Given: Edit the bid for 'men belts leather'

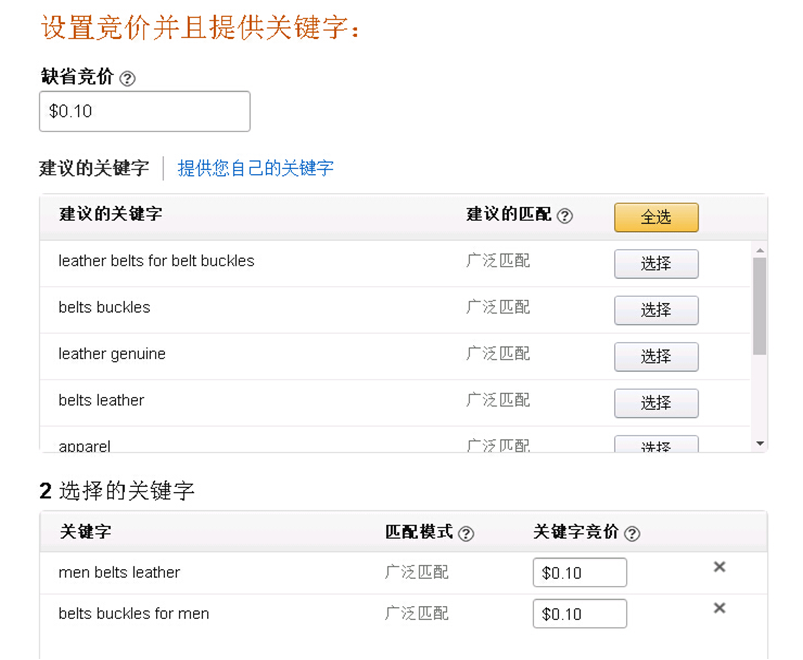Looking at the screenshot, I should coord(580,572).
